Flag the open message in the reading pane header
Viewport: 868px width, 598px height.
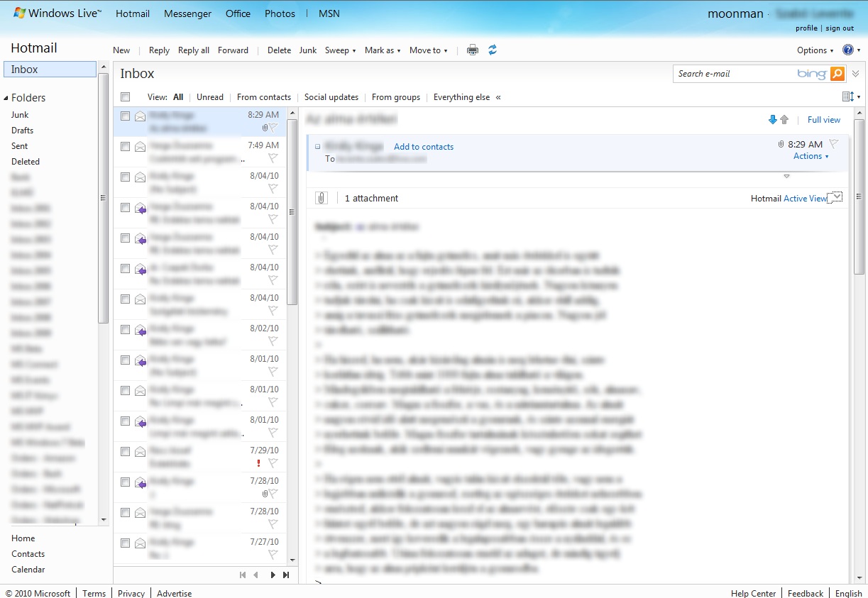pyautogui.click(x=834, y=143)
